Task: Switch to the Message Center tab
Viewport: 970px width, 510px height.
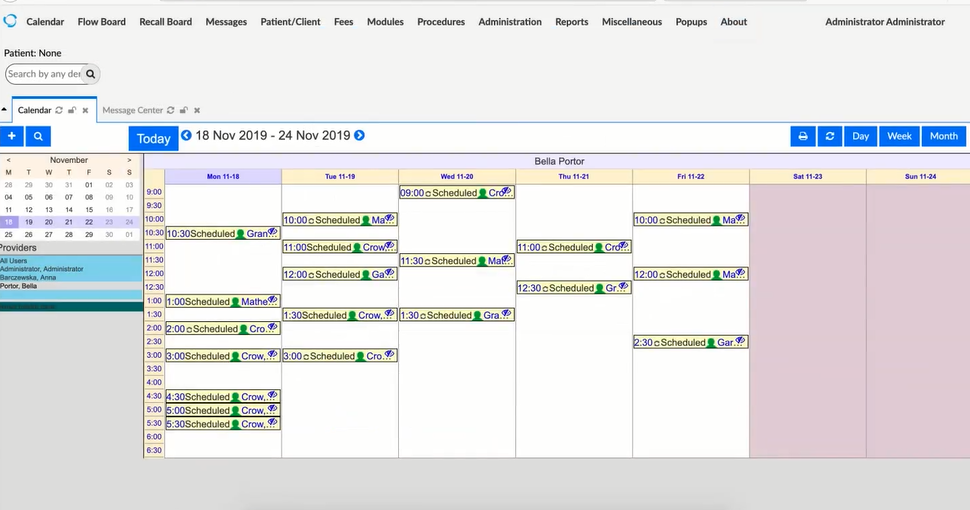Action: tap(132, 110)
